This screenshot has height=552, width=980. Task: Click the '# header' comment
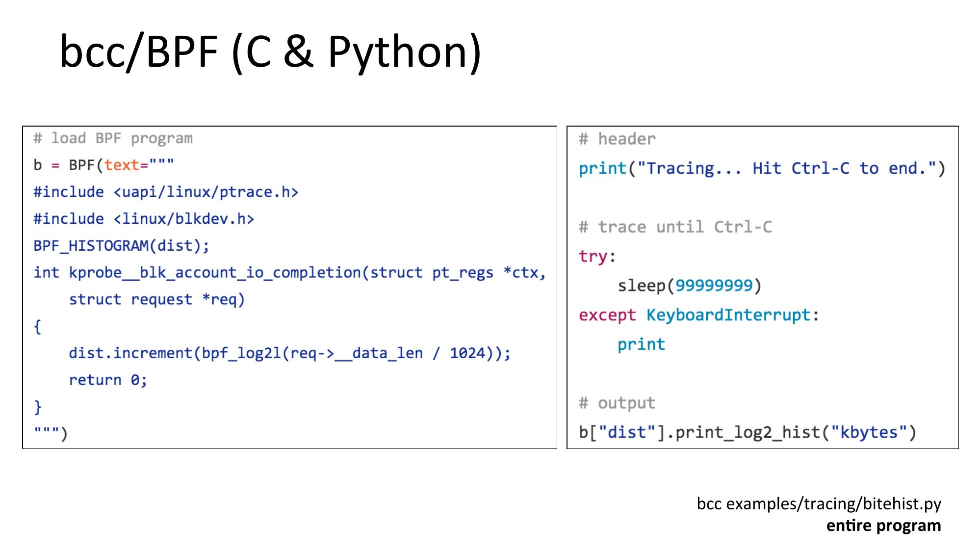(617, 139)
